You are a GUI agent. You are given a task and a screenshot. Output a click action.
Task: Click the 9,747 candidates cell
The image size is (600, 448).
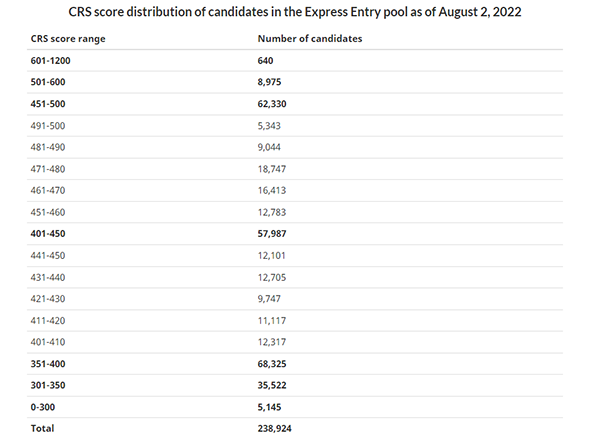point(272,298)
